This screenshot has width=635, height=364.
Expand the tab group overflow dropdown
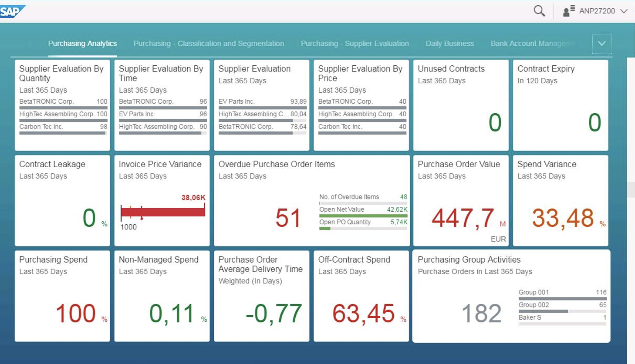[602, 44]
